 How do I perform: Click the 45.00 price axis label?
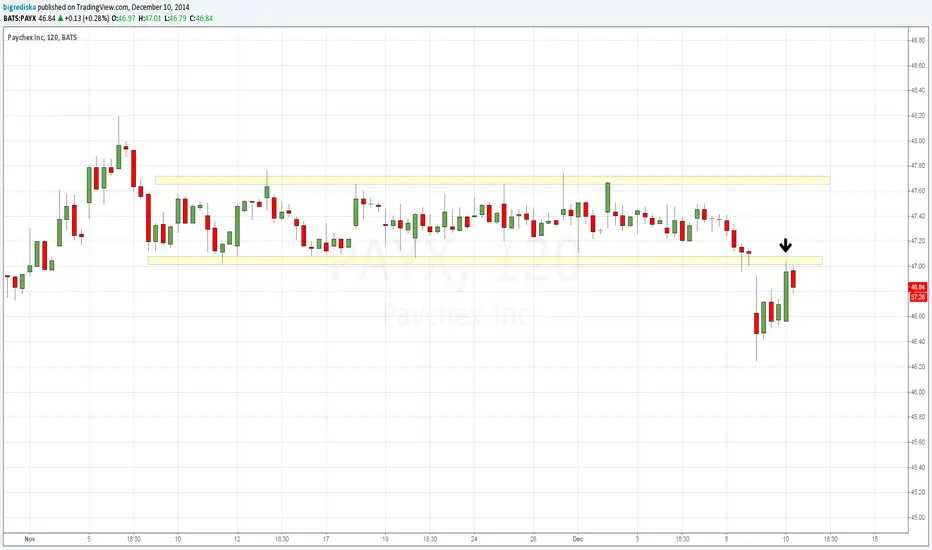pos(918,517)
